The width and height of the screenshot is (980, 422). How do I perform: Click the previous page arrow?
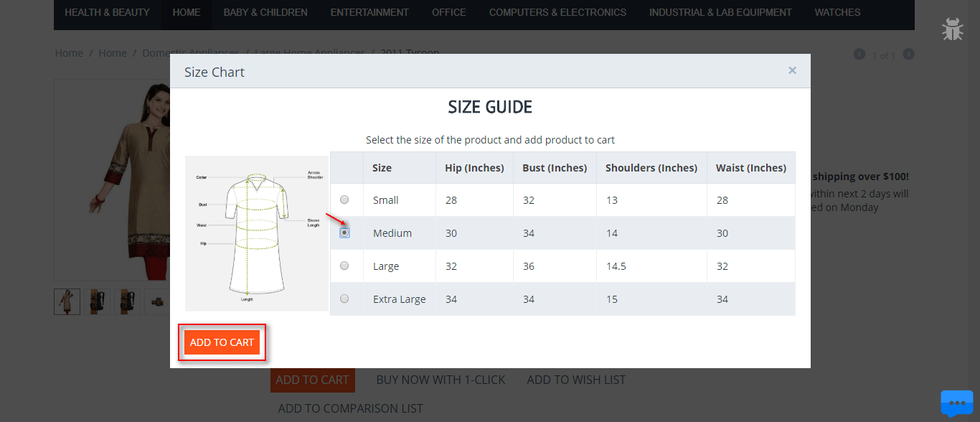tap(859, 54)
